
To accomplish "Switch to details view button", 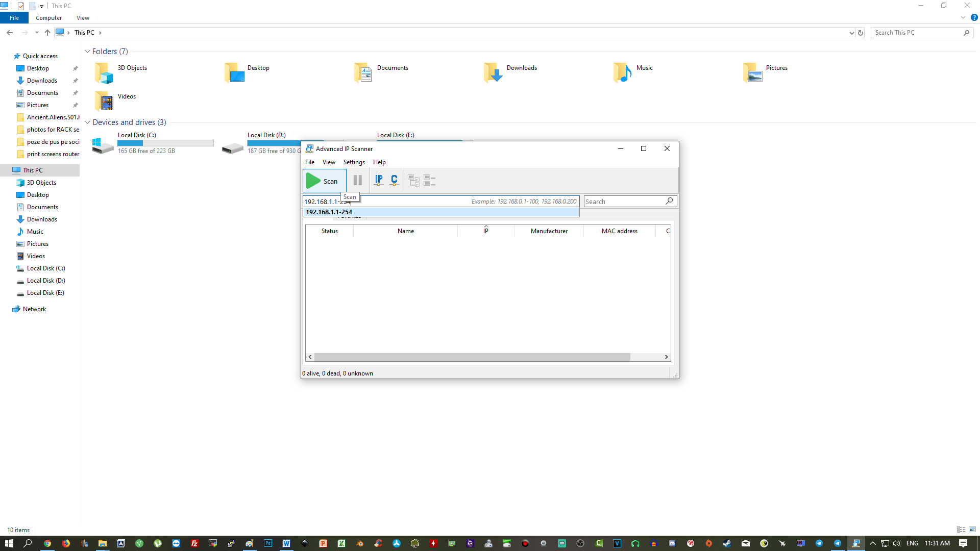I will tap(961, 530).
